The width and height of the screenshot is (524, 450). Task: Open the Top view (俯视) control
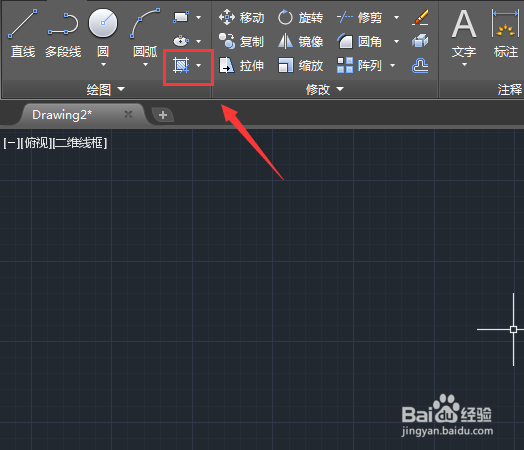point(36,143)
